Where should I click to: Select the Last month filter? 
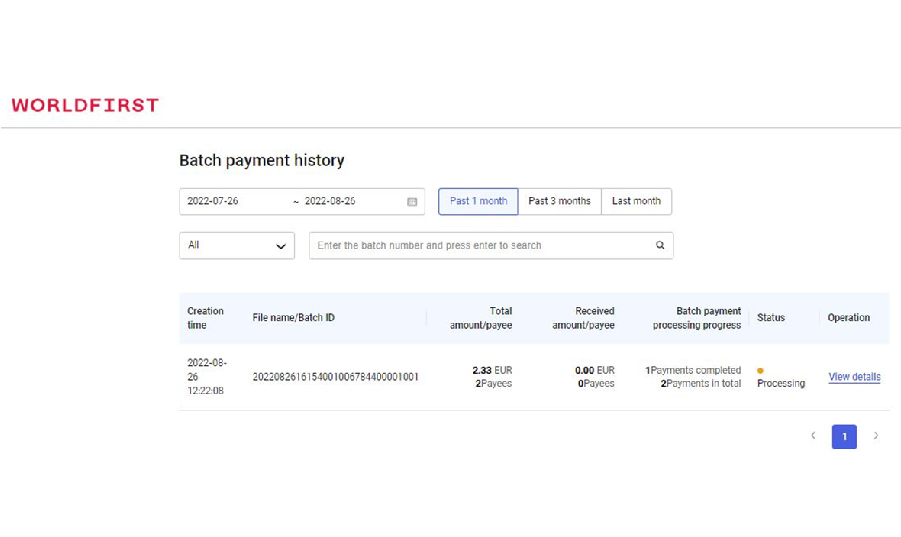coord(636,201)
